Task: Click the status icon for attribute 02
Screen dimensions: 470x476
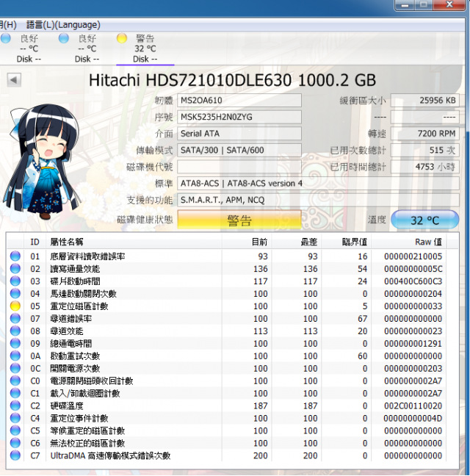Action: click(x=15, y=269)
